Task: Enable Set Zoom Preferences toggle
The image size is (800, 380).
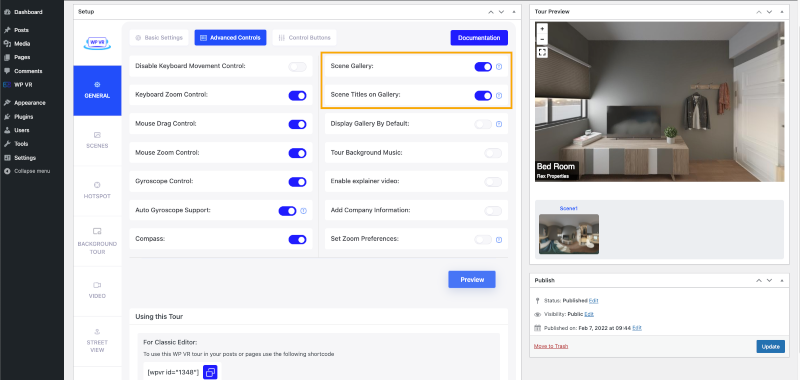Action: click(x=483, y=239)
